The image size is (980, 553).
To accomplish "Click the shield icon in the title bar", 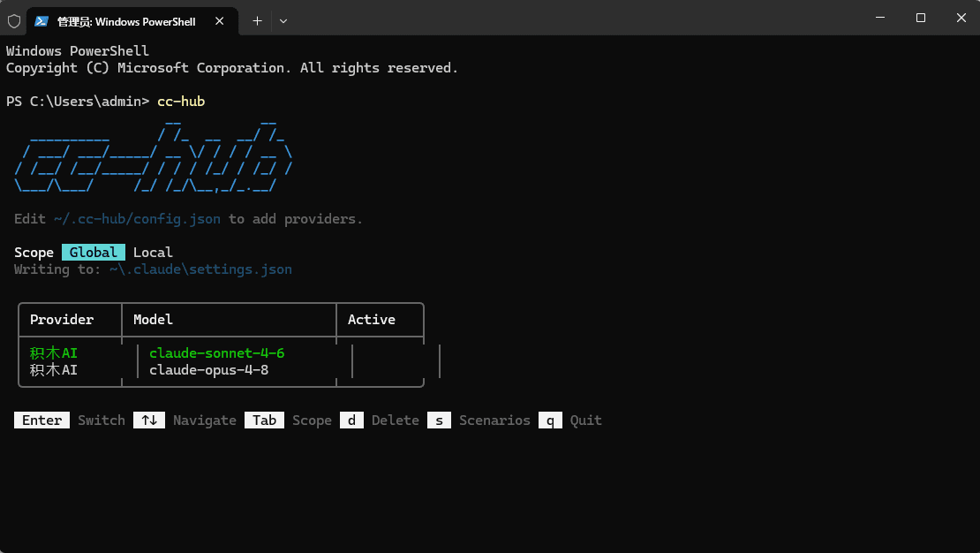I will point(14,21).
